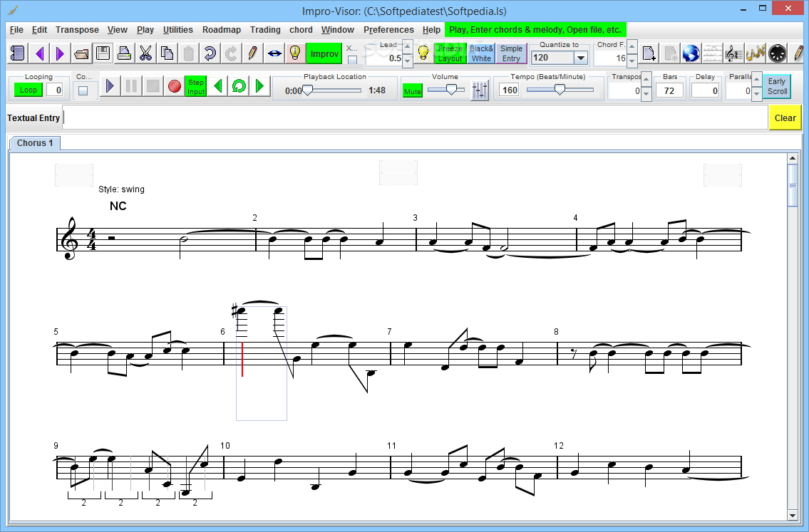Toggle Step Input mode
The width and height of the screenshot is (809, 532).
(x=195, y=87)
